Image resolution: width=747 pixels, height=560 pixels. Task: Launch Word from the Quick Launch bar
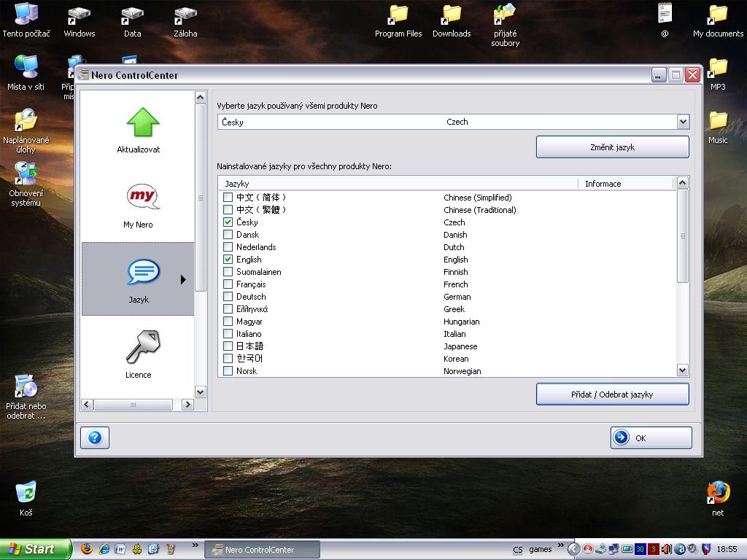click(x=120, y=549)
